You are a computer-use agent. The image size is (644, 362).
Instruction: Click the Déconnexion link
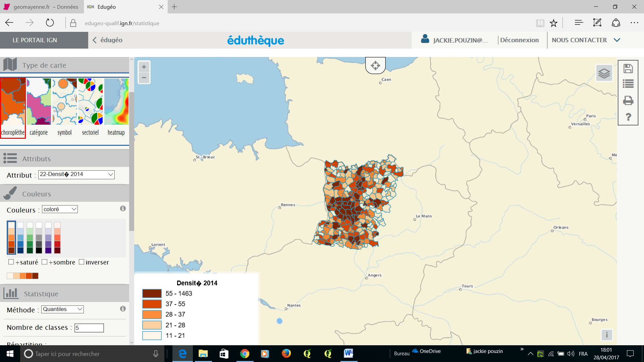[x=519, y=40]
